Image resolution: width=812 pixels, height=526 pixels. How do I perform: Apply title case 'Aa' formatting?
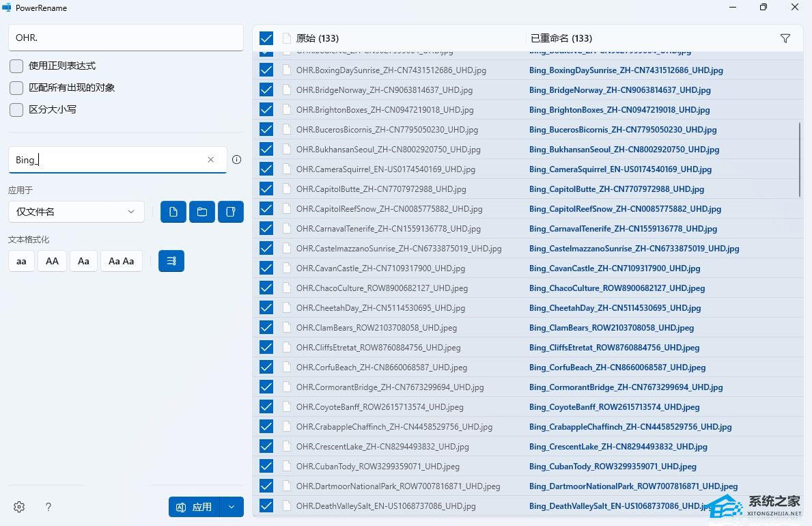(83, 261)
